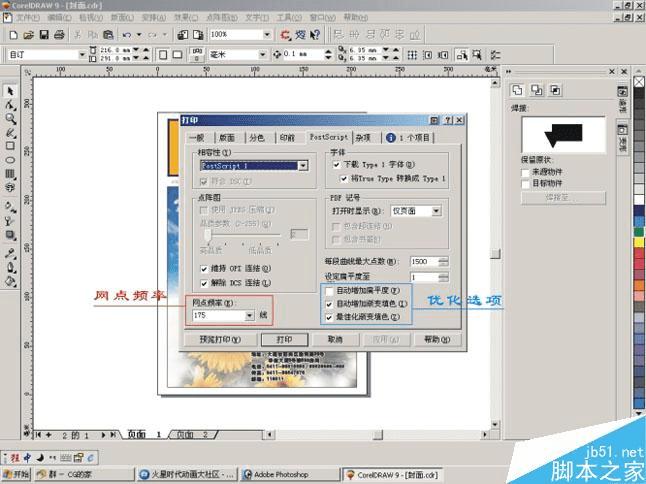Check 来源物件 in docker panel
646x484 pixels.
(525, 172)
